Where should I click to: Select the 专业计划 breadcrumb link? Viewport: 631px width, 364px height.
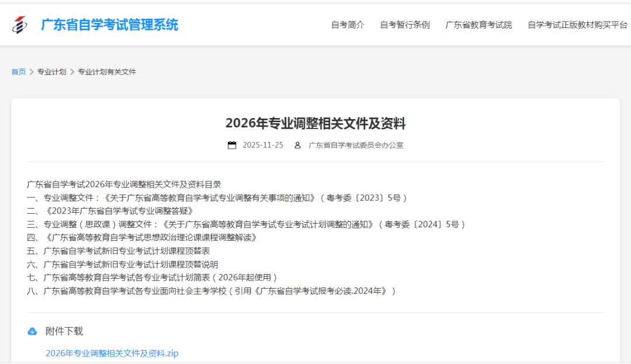51,72
